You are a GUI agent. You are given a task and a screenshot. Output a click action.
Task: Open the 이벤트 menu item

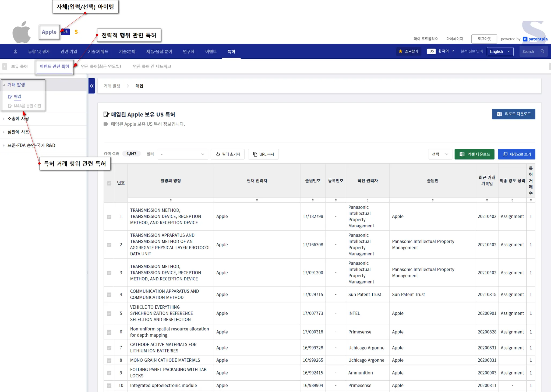point(211,51)
